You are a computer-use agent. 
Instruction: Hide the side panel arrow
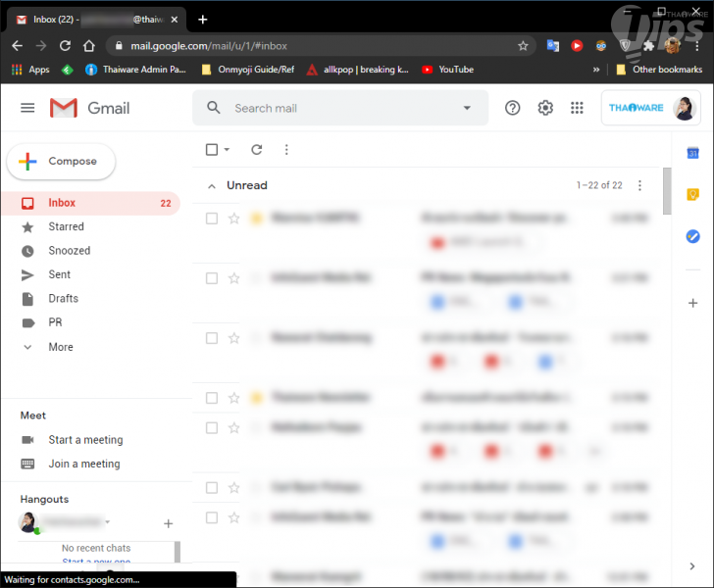pos(692,566)
